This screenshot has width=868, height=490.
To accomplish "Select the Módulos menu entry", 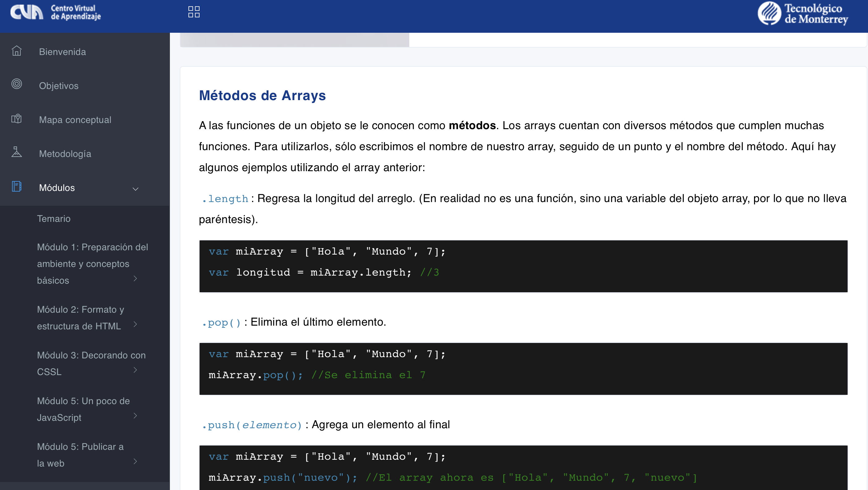I will click(x=57, y=188).
